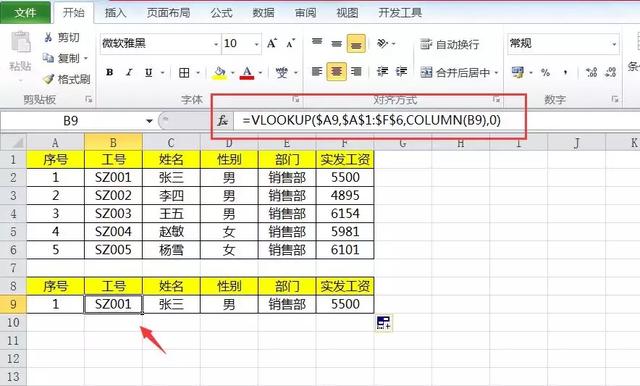Click the Paste (粘贴) clipboard icon
Viewport: 640px width, 386px height.
pyautogui.click(x=21, y=42)
